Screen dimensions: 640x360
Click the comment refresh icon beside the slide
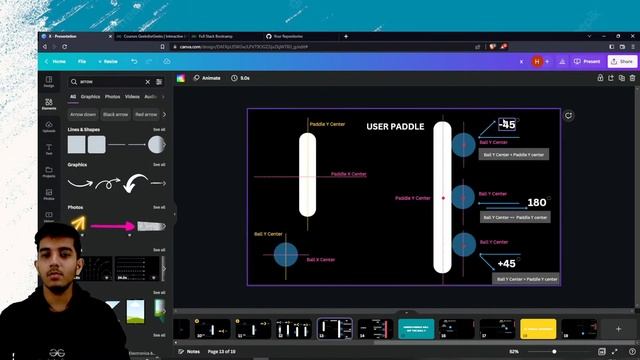point(569,116)
